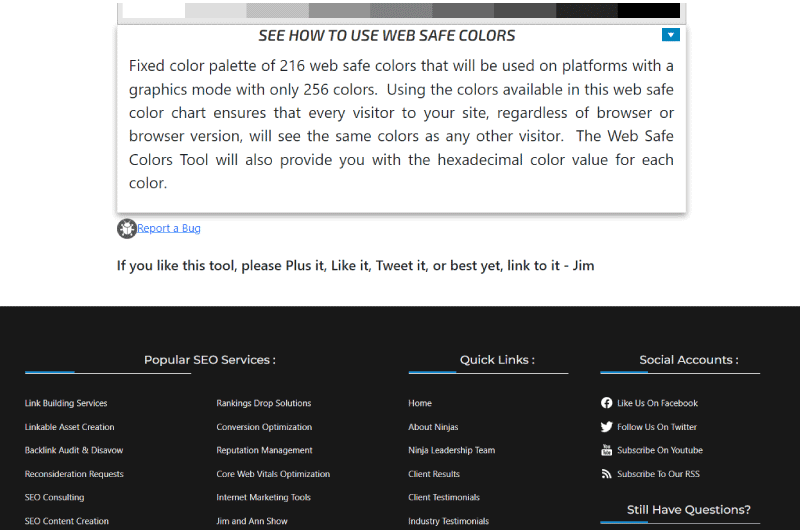Open Internet Marketing Tools link

click(263, 497)
